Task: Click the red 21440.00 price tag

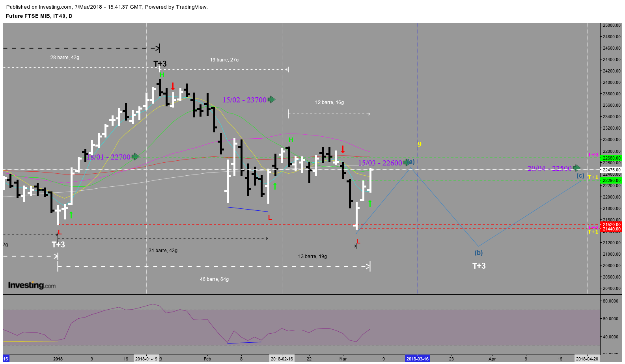Action: 611,229
